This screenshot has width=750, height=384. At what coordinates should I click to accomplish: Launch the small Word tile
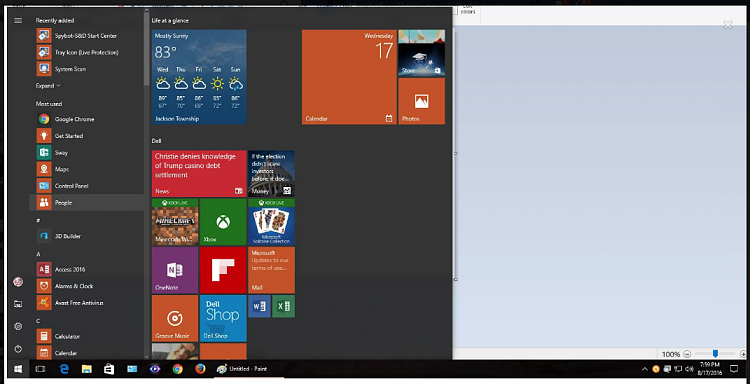[x=259, y=306]
